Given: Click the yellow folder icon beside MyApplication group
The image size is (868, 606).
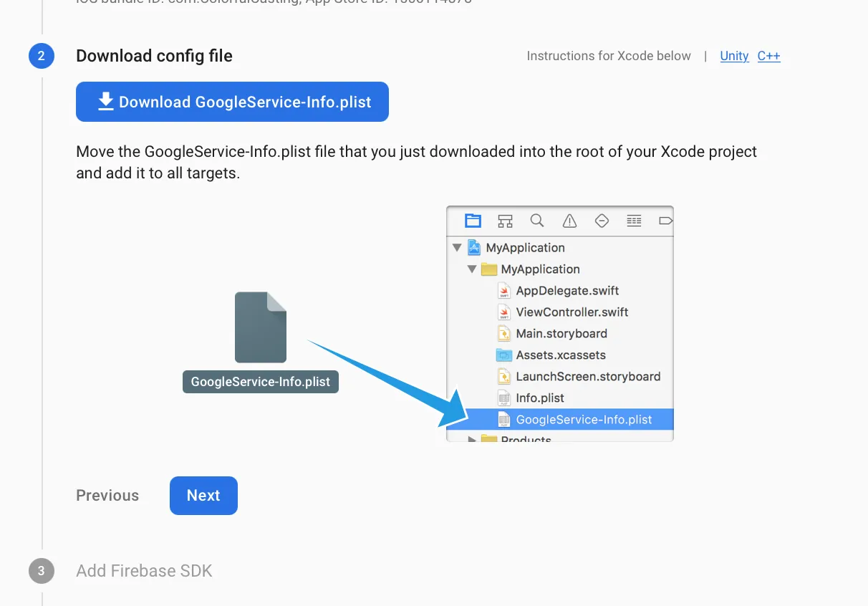Looking at the screenshot, I should pyautogui.click(x=489, y=269).
